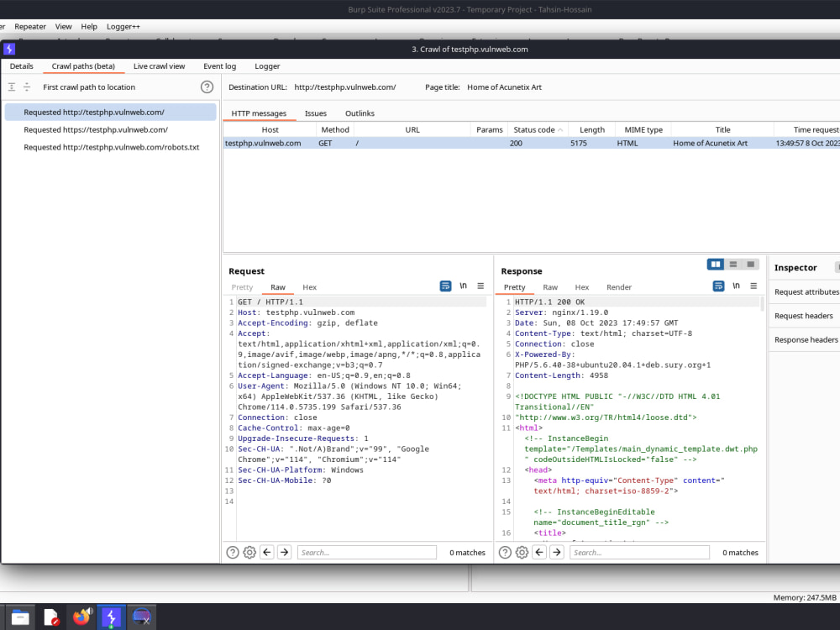Click the help button next to the Response search field
Screen dimensions: 840x630
pyautogui.click(x=505, y=552)
